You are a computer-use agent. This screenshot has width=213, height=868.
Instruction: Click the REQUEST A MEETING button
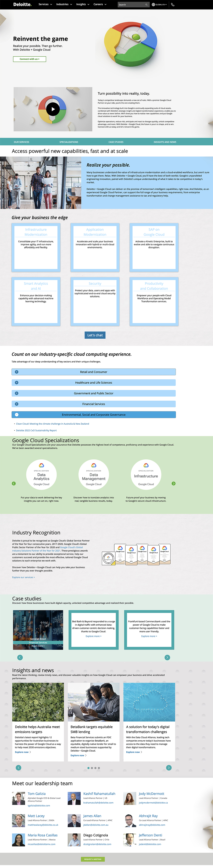93,859
